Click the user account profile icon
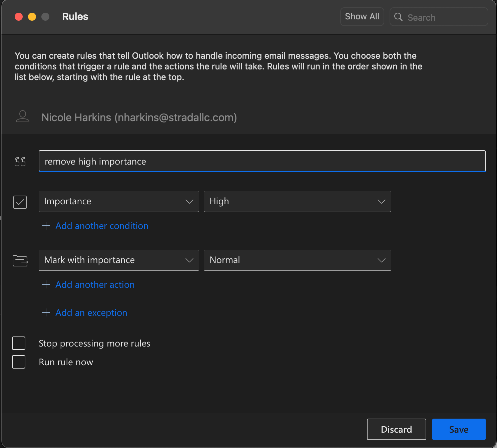 pos(23,117)
